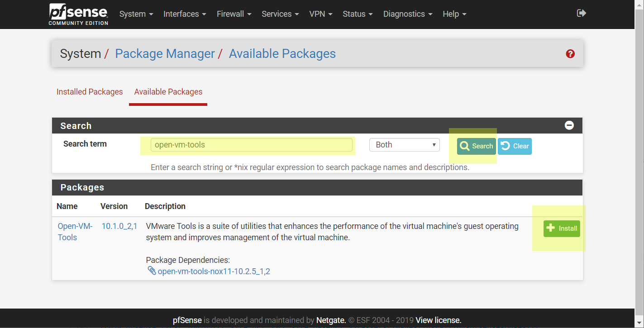Switch to the Installed Packages tab
This screenshot has height=328, width=644.
90,92
